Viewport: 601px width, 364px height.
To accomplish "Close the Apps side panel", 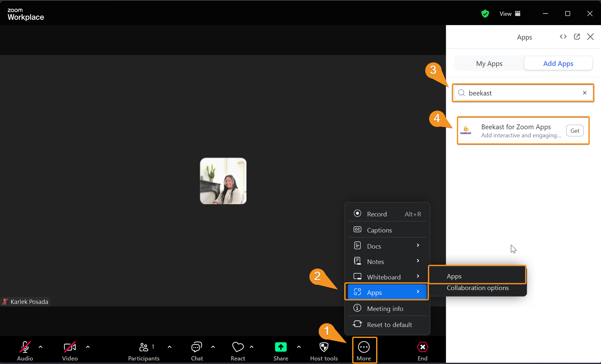I will click(x=590, y=37).
